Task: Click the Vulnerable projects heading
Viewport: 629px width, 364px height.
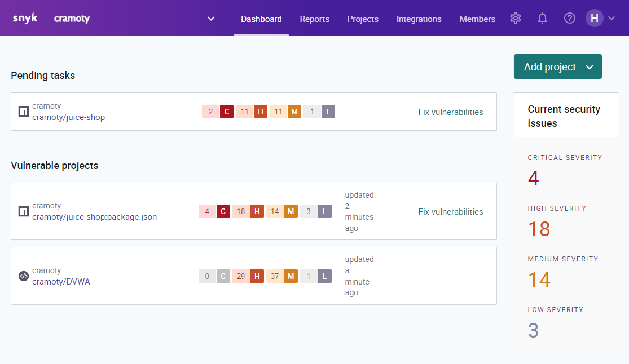Action: (x=55, y=166)
